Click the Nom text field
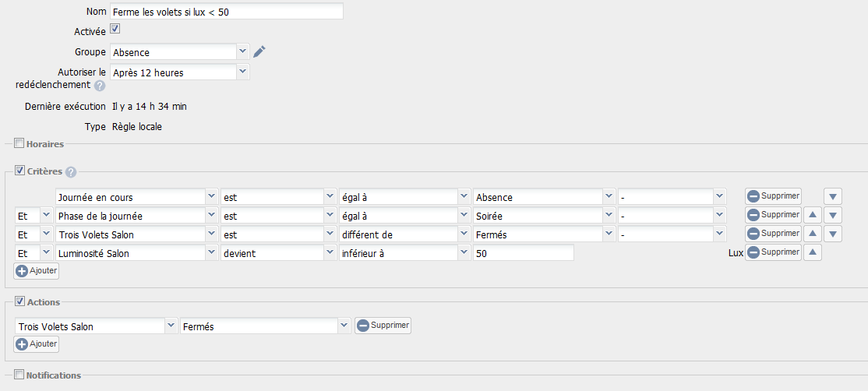This screenshot has width=868, height=391. tap(227, 12)
